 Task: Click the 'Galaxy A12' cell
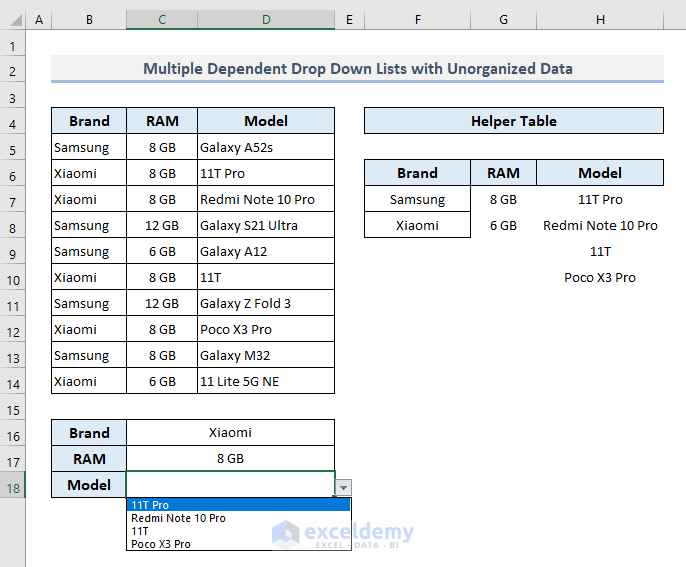[x=266, y=251]
